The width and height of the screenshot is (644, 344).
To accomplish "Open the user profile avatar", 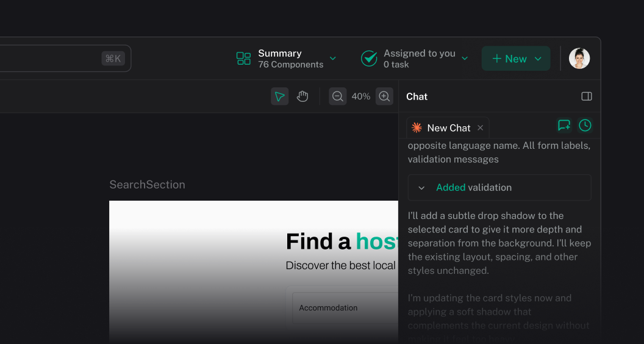I will point(579,59).
